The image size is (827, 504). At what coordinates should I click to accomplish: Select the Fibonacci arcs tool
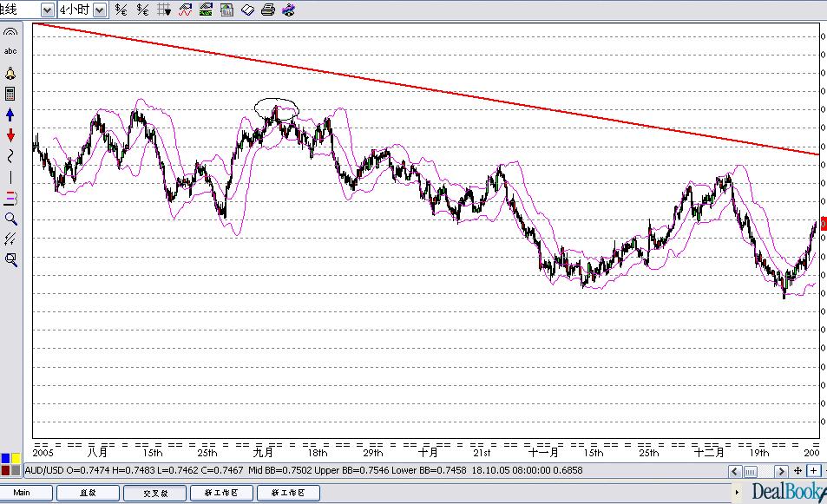pos(10,32)
